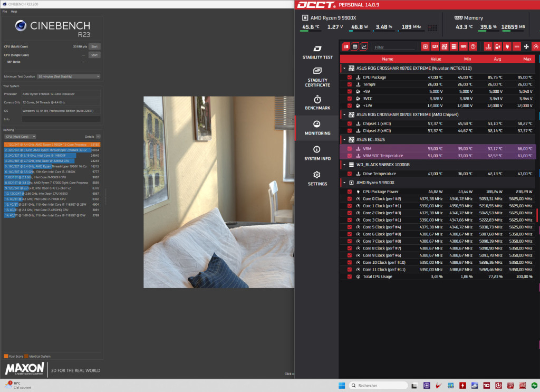Viewport: 540px width, 392px height.
Task: Click the Cinebench Info text field
Action: tap(61, 119)
